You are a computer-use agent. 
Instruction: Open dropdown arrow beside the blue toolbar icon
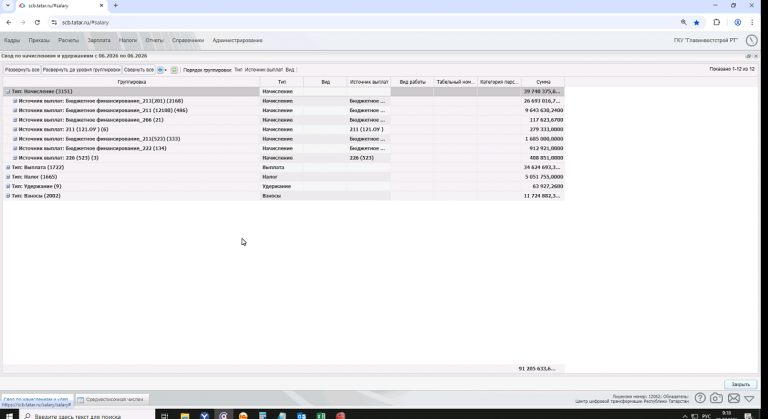166,70
